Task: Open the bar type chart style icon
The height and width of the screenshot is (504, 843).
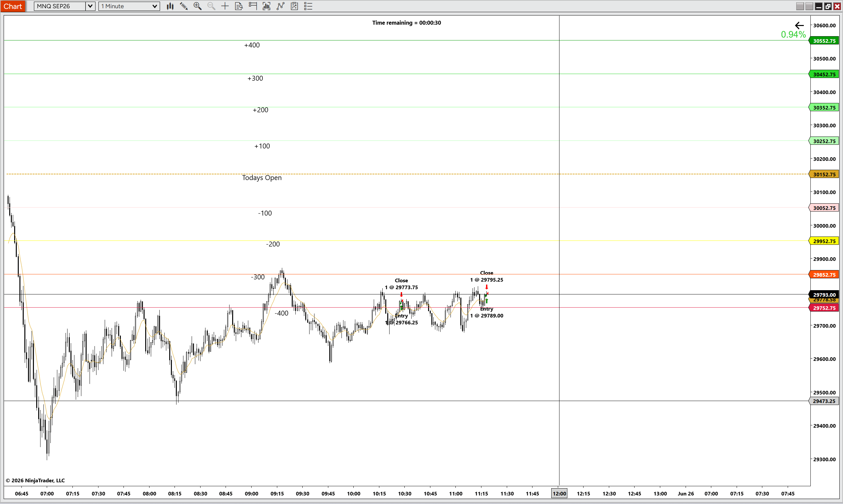Action: 170,6
